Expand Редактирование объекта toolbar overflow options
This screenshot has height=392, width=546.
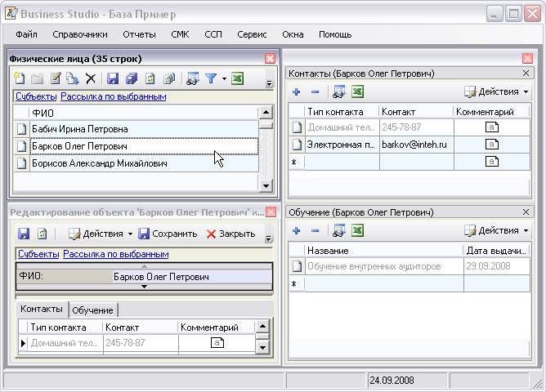tap(268, 238)
